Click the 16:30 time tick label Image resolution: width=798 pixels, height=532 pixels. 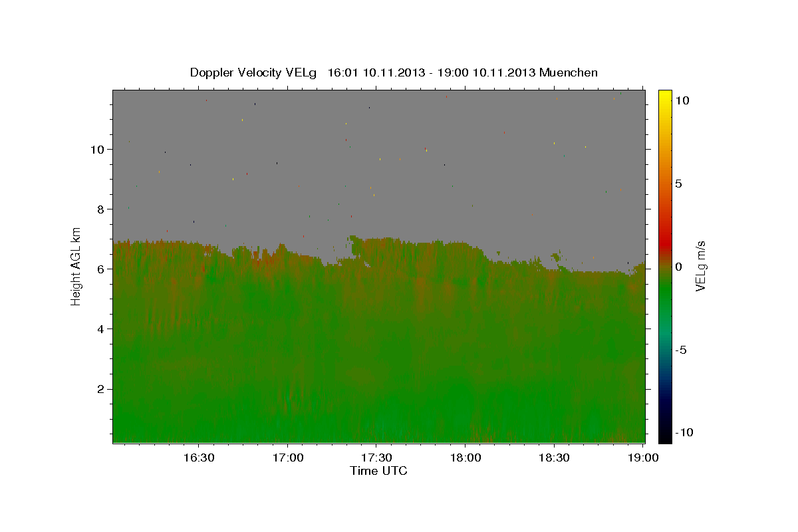tap(198, 458)
